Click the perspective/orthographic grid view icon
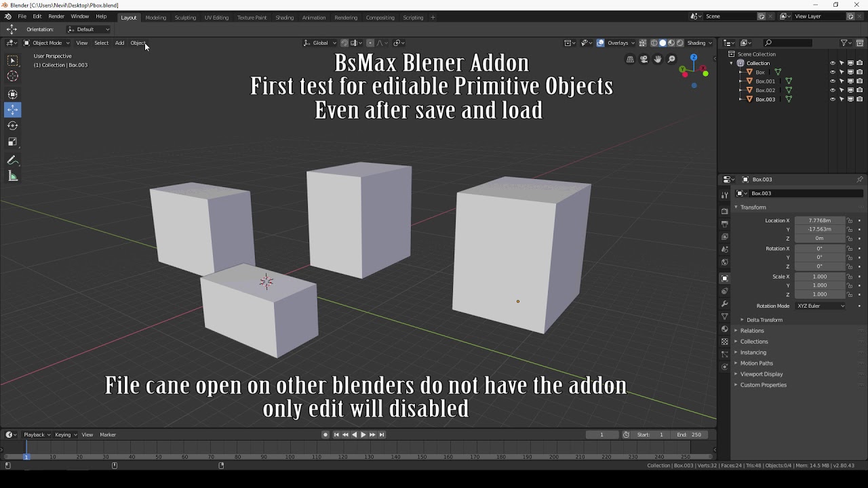868x488 pixels. pos(630,60)
